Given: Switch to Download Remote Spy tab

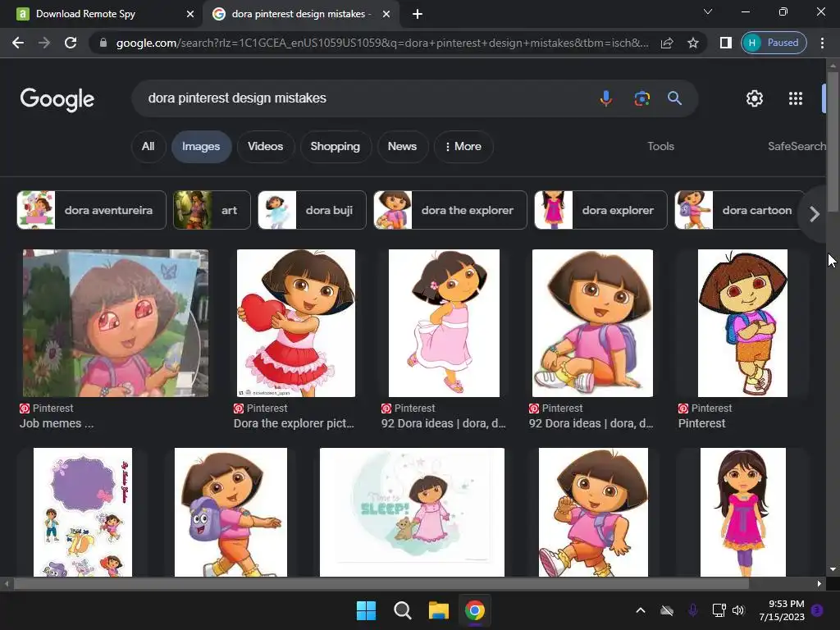Looking at the screenshot, I should coord(101,14).
